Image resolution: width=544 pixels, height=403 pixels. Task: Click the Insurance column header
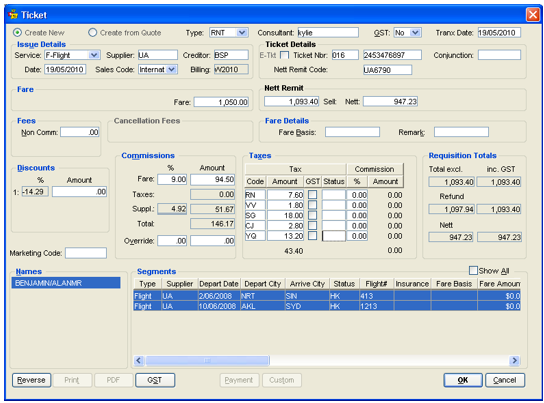point(412,284)
